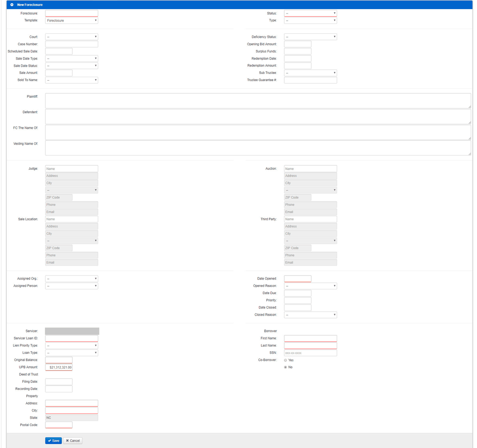Open the Type dropdown
Screen dimensions: 477x448
point(310,20)
